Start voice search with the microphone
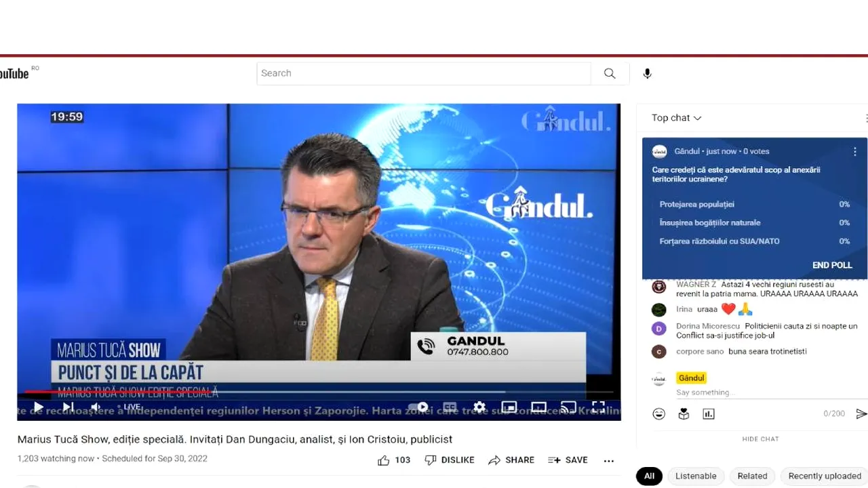 (x=647, y=73)
